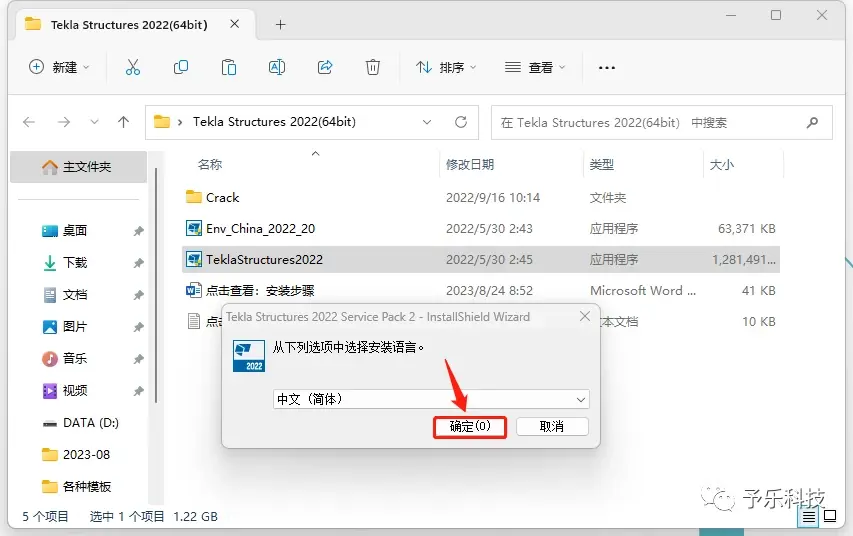The height and width of the screenshot is (536, 853).
Task: Expand the recent locations chevron
Action: tap(94, 122)
